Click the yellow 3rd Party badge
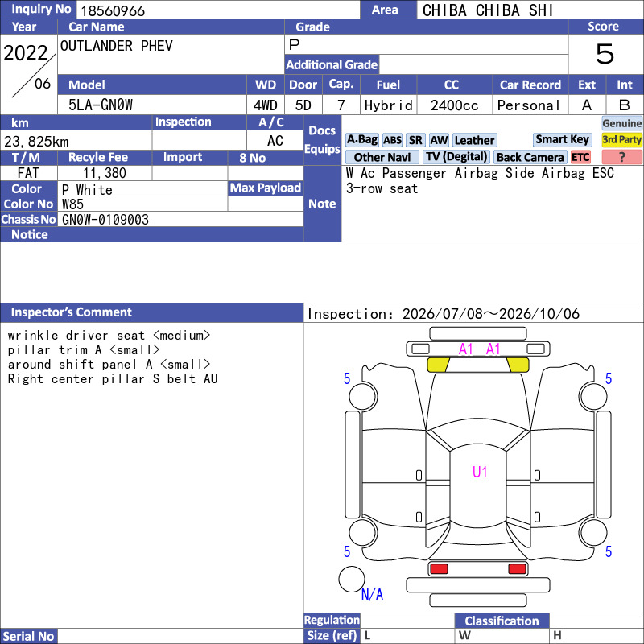This screenshot has width=644, height=644. coord(621,139)
